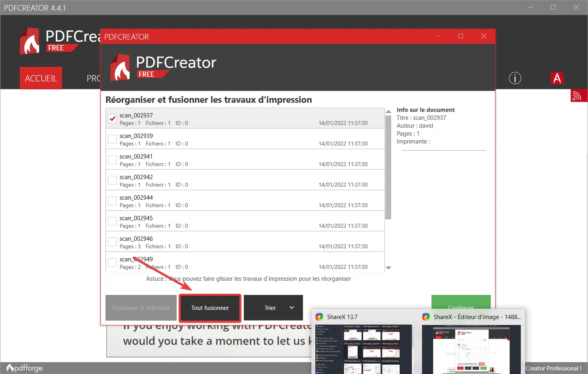Image resolution: width=588 pixels, height=374 pixels.
Task: Maximize the PDFCREATOR dialog window
Action: click(461, 36)
